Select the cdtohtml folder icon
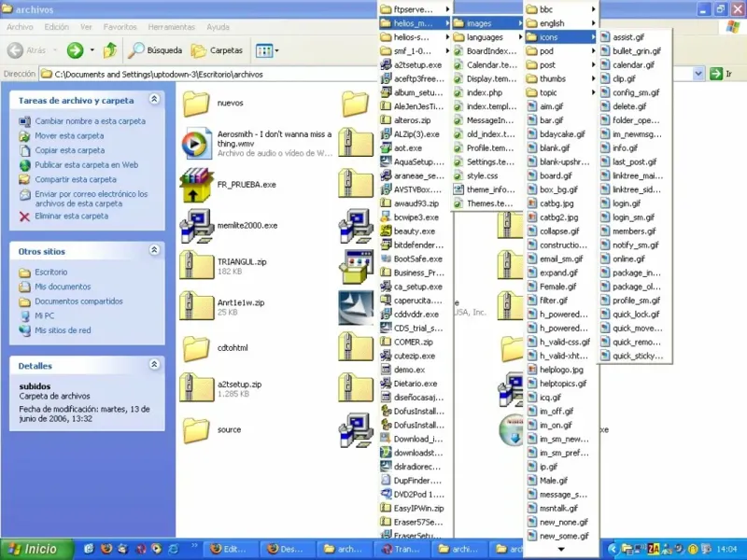 click(x=196, y=348)
